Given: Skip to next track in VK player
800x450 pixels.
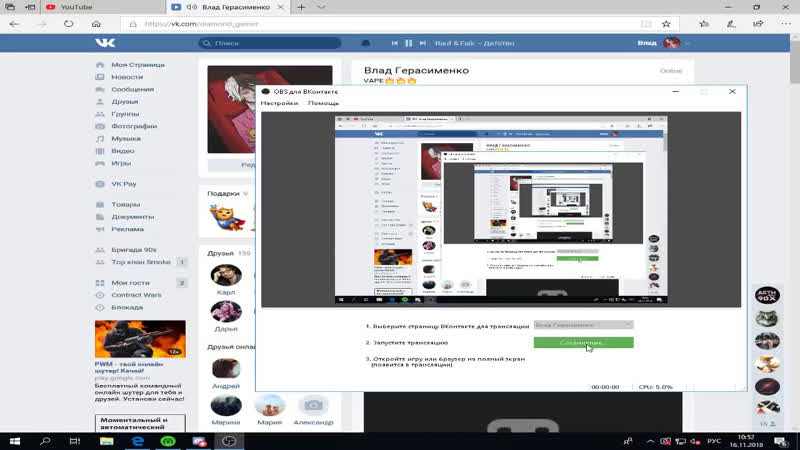Looking at the screenshot, I should pos(422,43).
